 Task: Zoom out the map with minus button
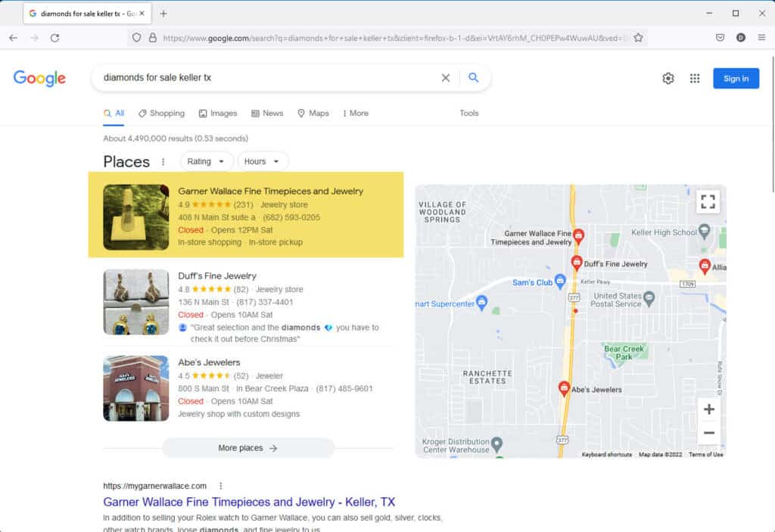708,433
